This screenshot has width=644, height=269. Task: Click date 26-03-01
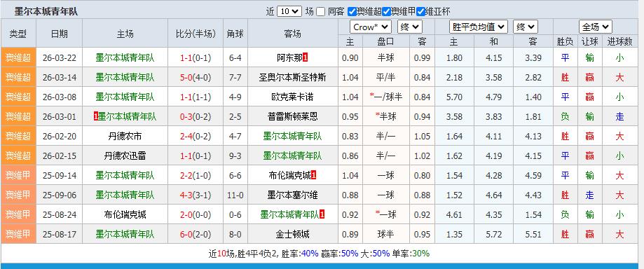(x=60, y=117)
